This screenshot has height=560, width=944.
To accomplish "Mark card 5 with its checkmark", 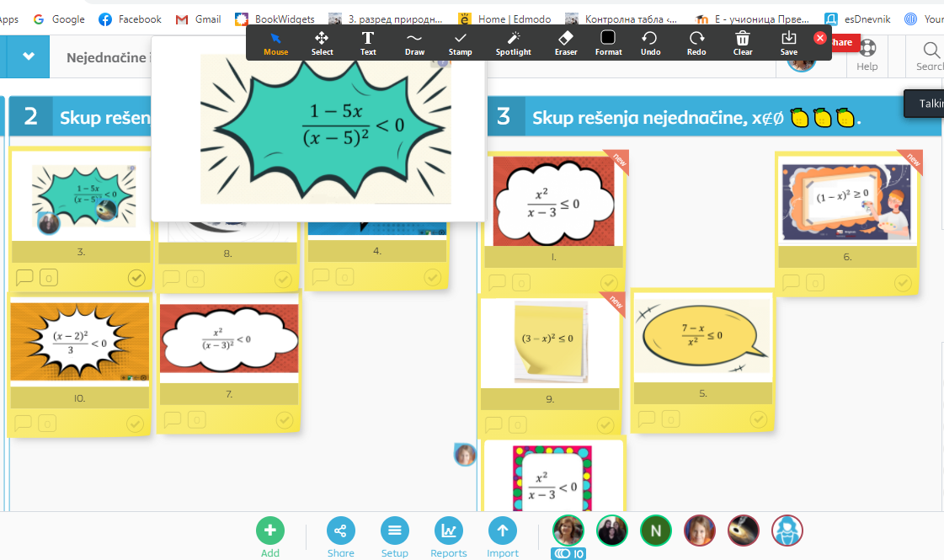I will (758, 419).
